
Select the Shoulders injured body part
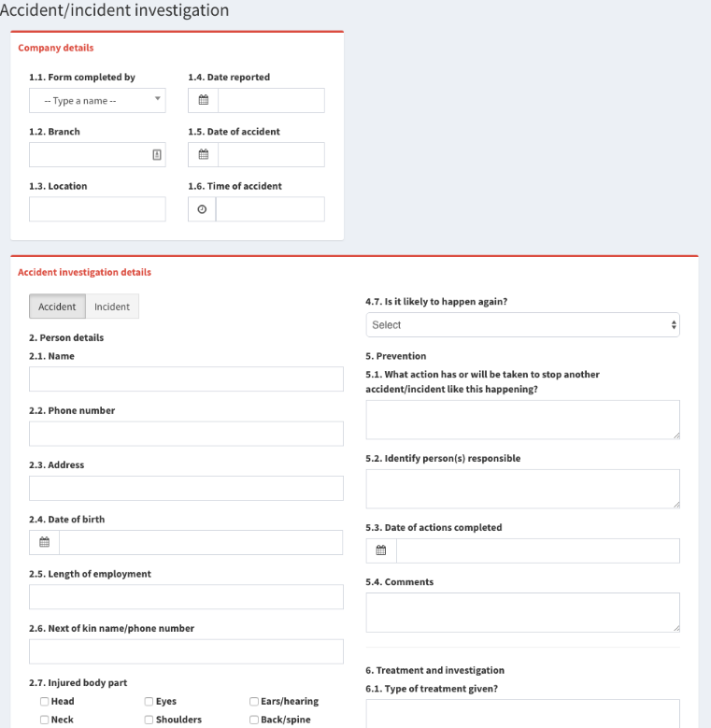point(149,720)
